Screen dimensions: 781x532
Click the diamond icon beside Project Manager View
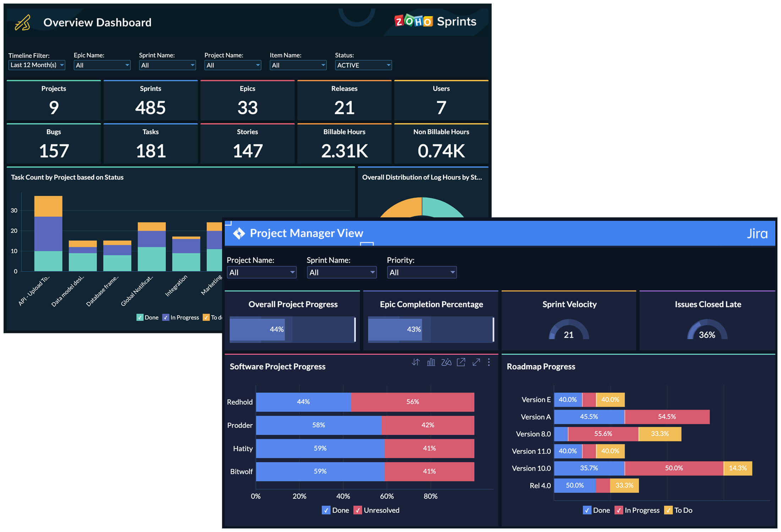[239, 233]
